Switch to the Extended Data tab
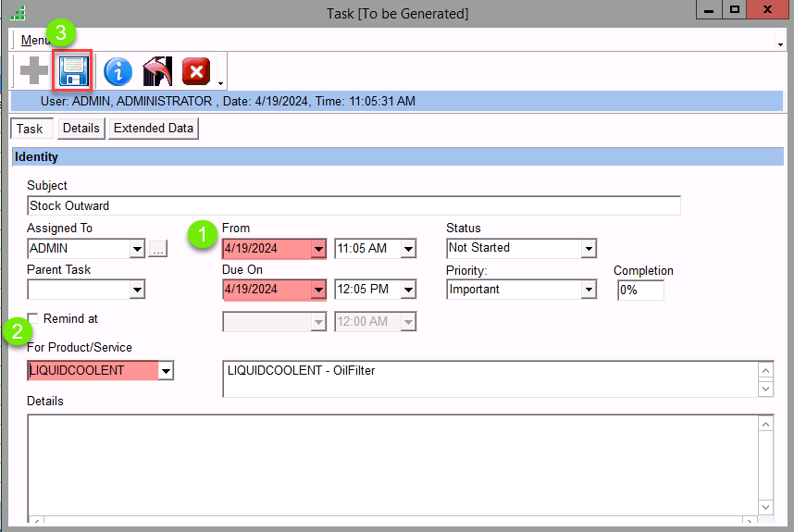Image resolution: width=794 pixels, height=532 pixels. point(154,129)
